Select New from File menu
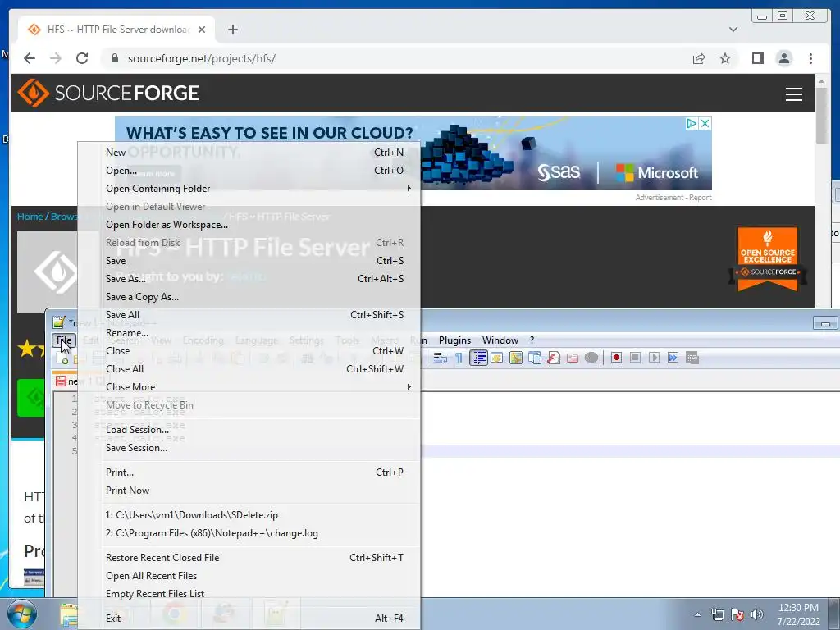The height and width of the screenshot is (630, 840). (249, 153)
